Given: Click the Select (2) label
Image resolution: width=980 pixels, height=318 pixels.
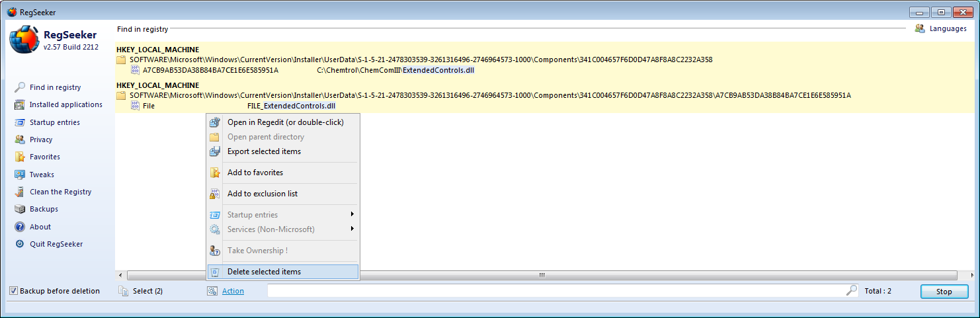Looking at the screenshot, I should [147, 291].
